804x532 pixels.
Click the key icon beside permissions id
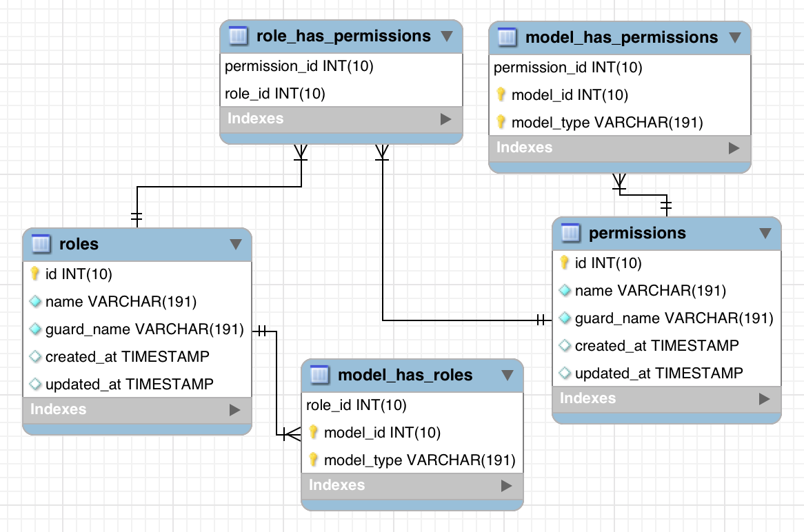(565, 263)
